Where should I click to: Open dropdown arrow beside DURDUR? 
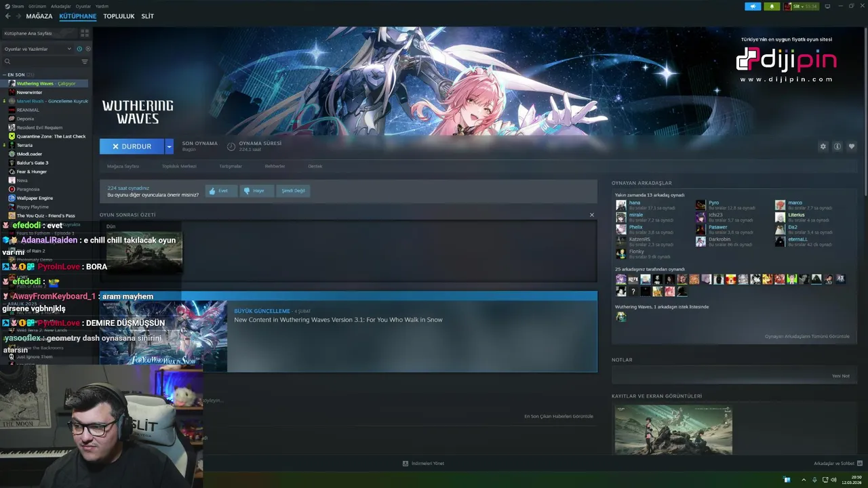[x=169, y=146]
